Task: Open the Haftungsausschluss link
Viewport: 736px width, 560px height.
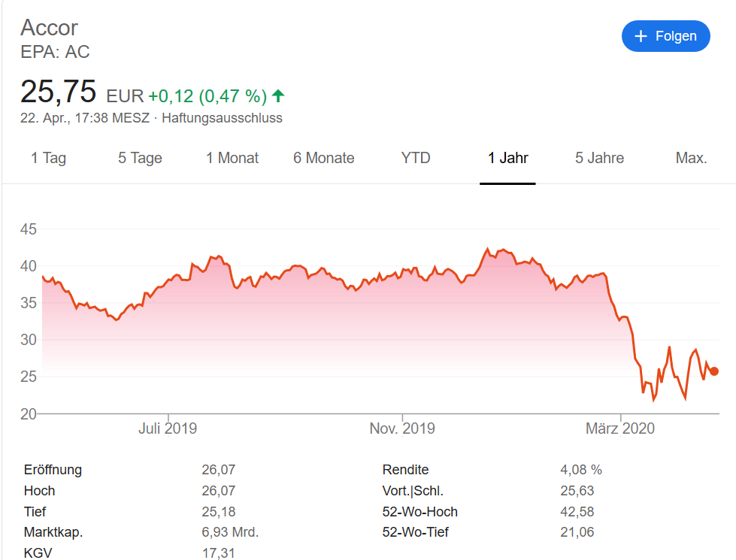Action: coord(222,118)
